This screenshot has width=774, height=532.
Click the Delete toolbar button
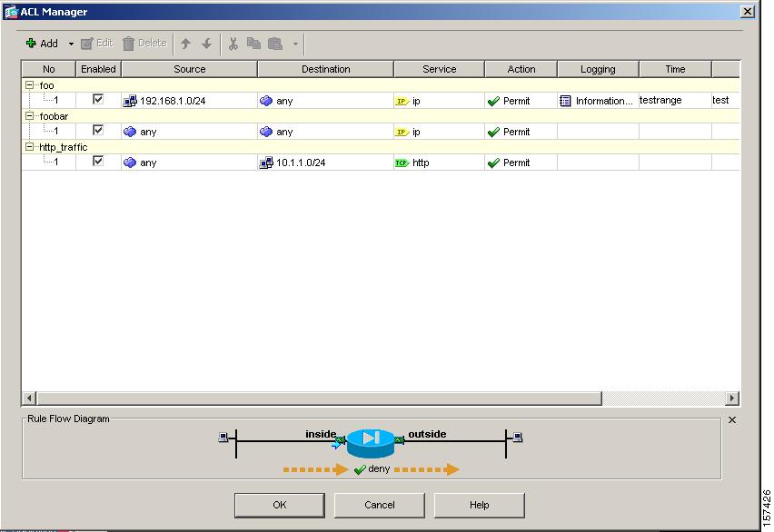click(x=144, y=44)
